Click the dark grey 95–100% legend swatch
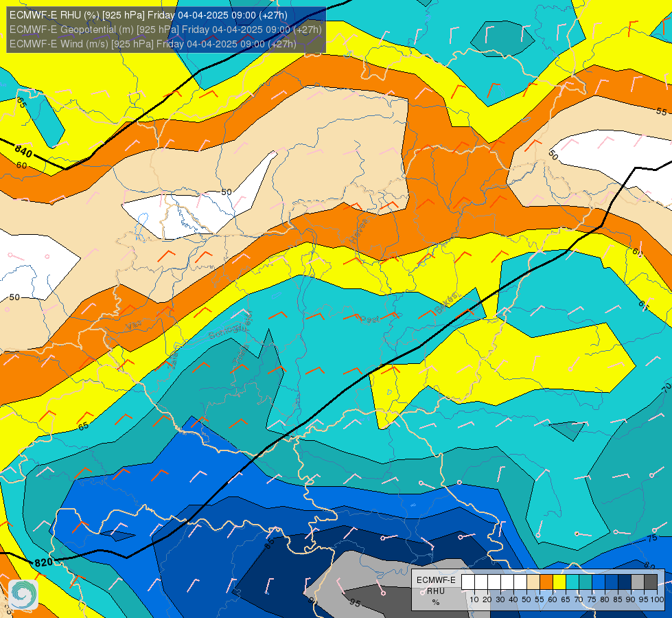The image size is (672, 618). click(x=651, y=582)
